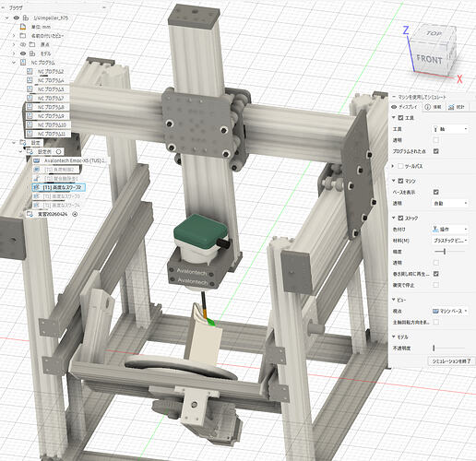The height and width of the screenshot is (461, 476).
Task: Enable 主軸回転方向 checkbox in ビュー section
Action: click(x=436, y=322)
